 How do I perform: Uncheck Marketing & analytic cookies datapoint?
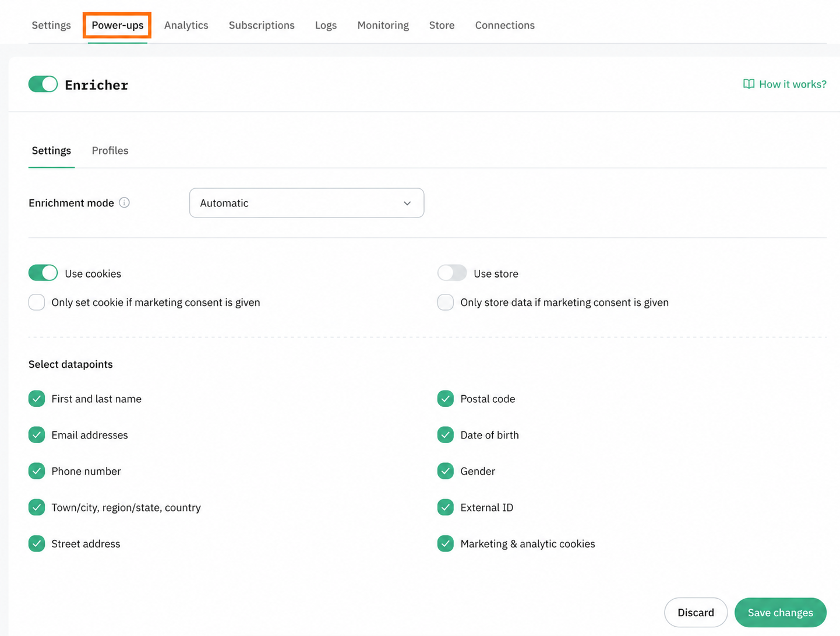point(446,543)
